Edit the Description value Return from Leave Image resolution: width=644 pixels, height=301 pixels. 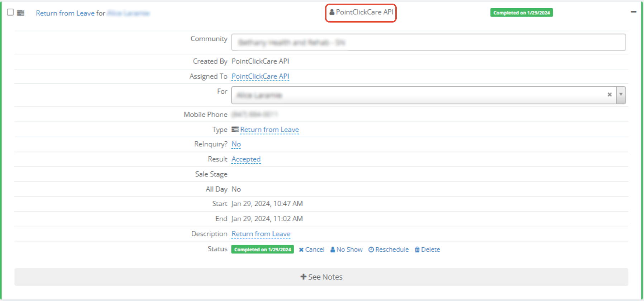click(261, 234)
